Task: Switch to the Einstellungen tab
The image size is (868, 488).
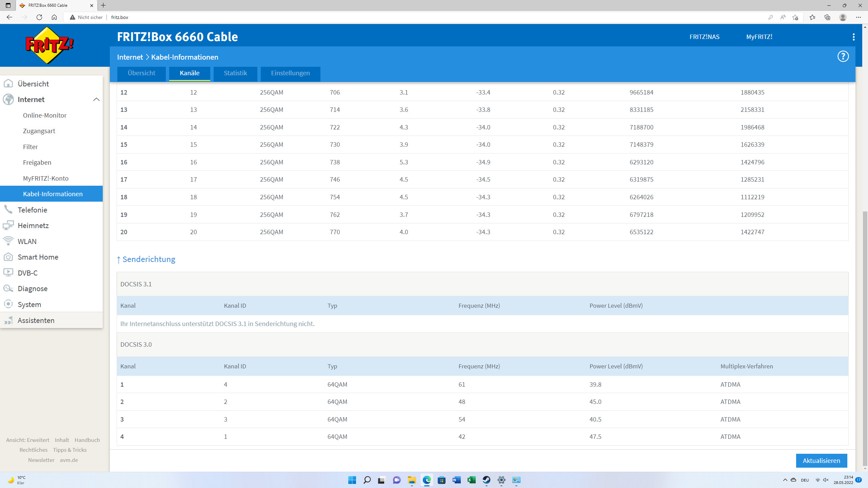Action: point(290,73)
